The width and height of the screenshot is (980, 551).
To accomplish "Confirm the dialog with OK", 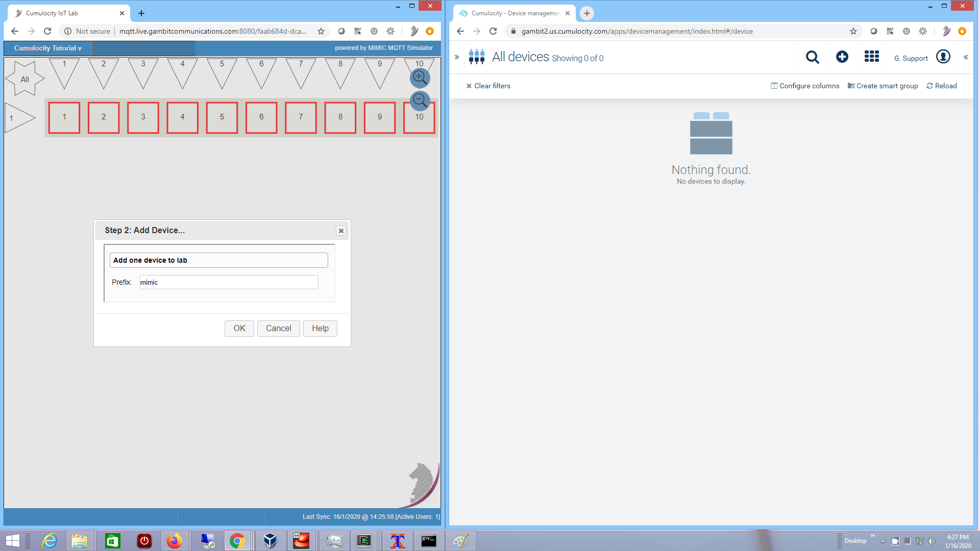I will pyautogui.click(x=239, y=329).
